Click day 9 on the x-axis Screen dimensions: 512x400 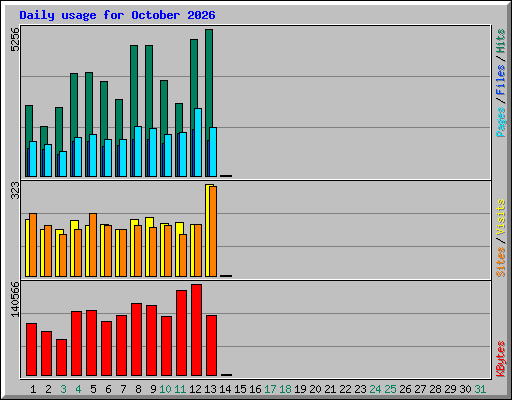pos(153,389)
